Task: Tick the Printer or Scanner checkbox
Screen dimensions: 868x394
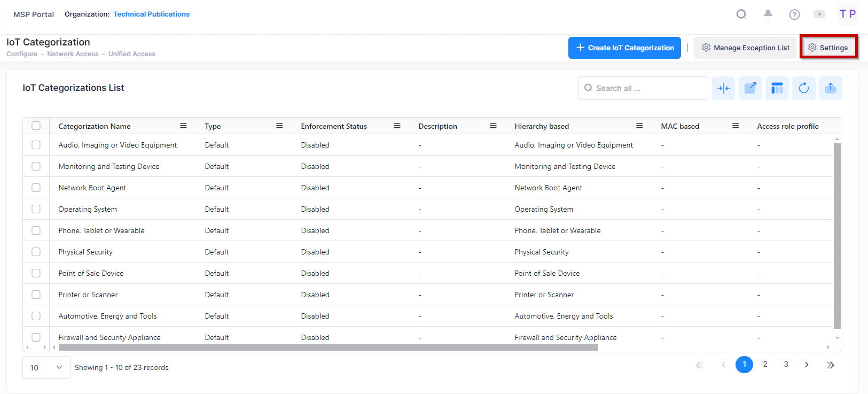Action: pyautogui.click(x=36, y=295)
